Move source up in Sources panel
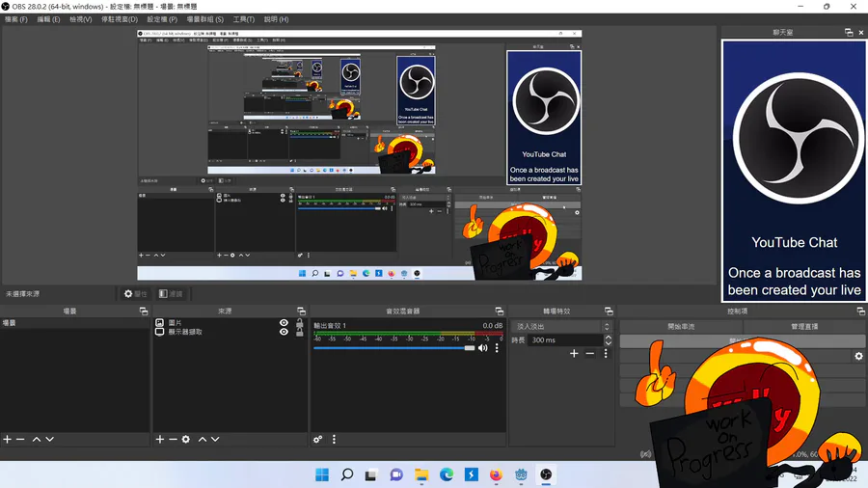This screenshot has width=868, height=488. point(203,440)
